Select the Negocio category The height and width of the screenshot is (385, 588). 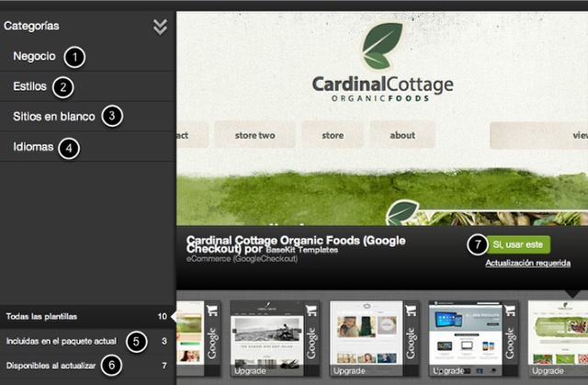pos(34,56)
